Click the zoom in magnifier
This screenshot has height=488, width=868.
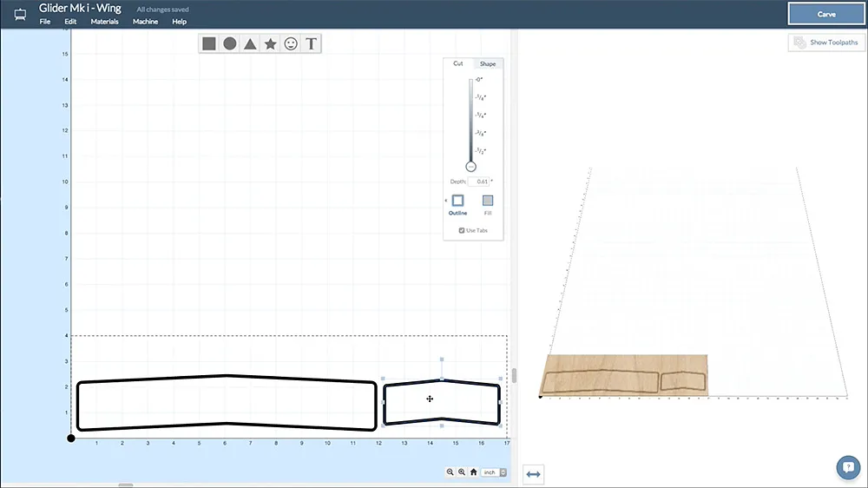(462, 472)
